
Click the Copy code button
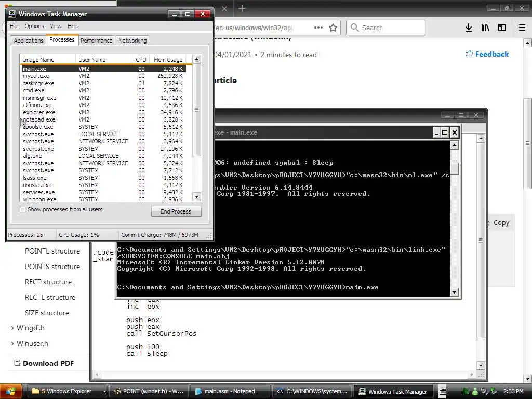click(x=501, y=222)
